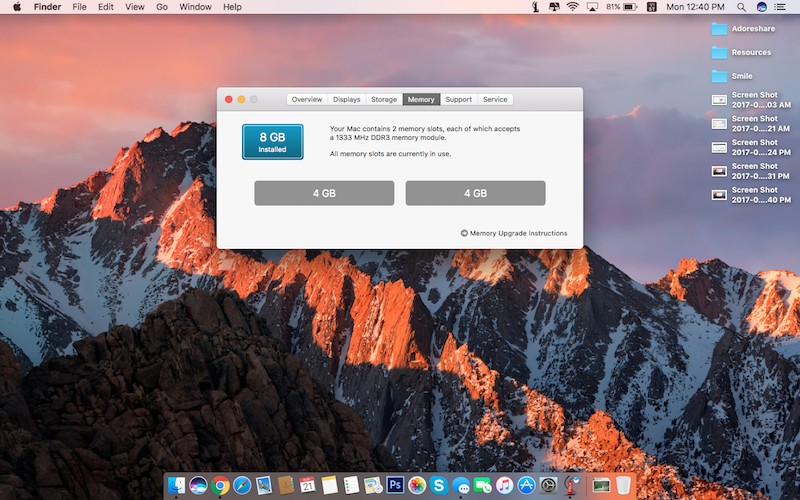This screenshot has width=800, height=500.
Task: Open Photoshop in the dock
Action: pos(395,486)
